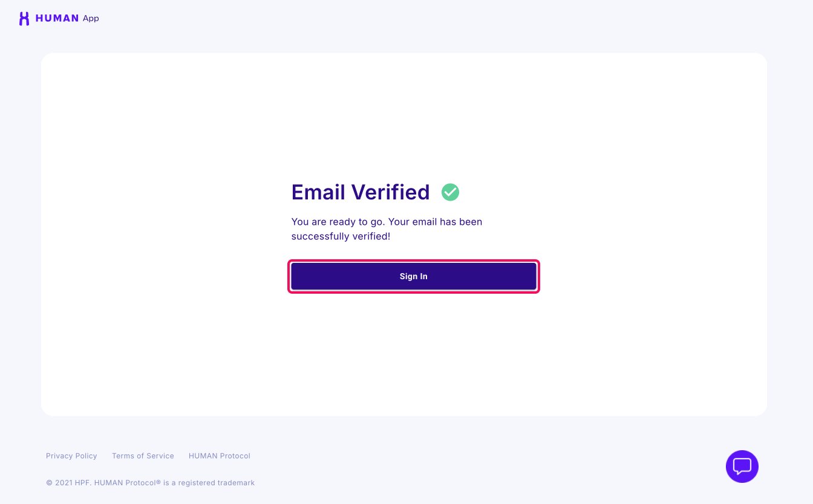The image size is (813, 504).
Task: Click the word "Policy" in footer links
Action: [x=85, y=456]
